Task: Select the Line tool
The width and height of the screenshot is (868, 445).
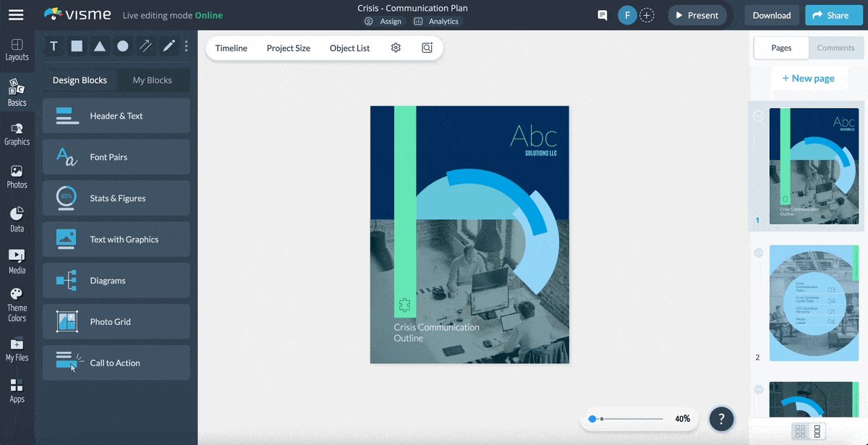Action: coord(145,46)
